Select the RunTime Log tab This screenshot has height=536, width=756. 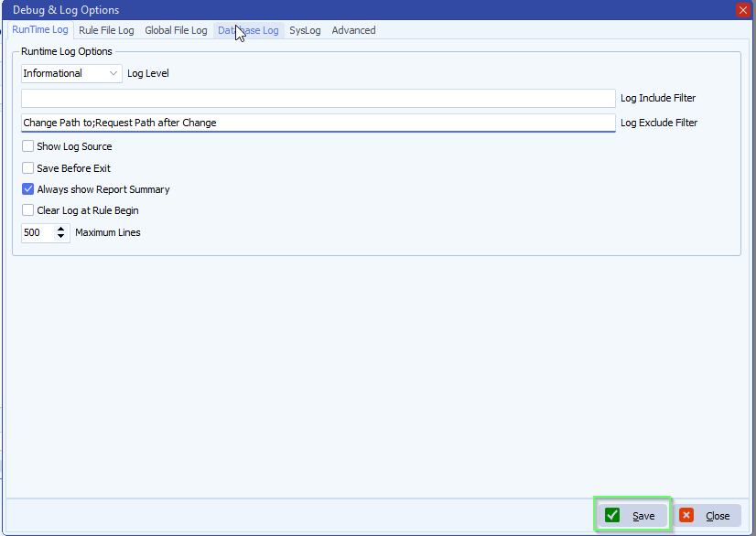pyautogui.click(x=40, y=30)
